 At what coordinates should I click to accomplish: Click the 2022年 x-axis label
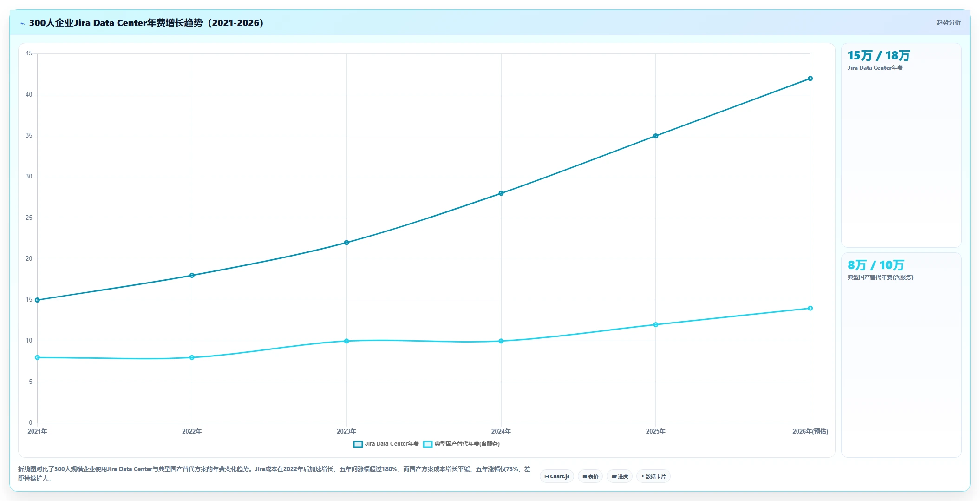[192, 432]
